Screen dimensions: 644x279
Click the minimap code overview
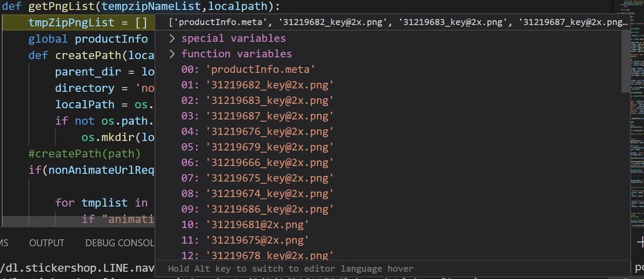[x=636, y=101]
